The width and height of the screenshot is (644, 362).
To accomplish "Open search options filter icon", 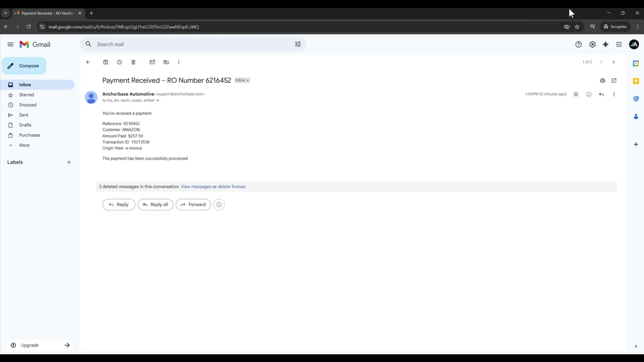I will coord(298,44).
